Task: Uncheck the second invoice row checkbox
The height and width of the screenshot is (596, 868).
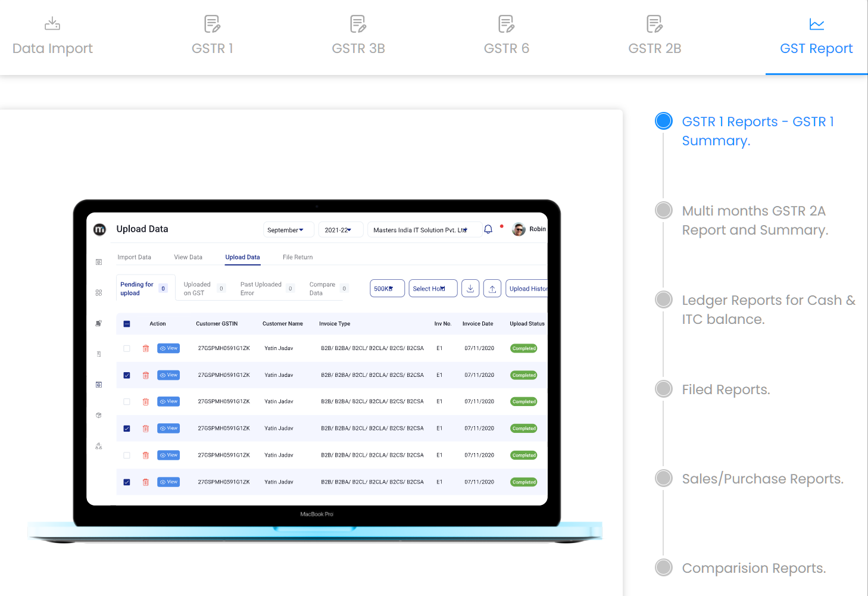Action: coord(127,375)
